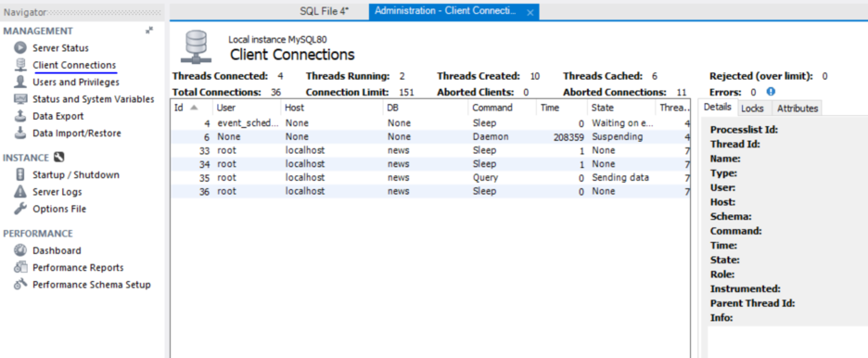Click the Server Status play icon
This screenshot has height=358, width=868.
(20, 48)
